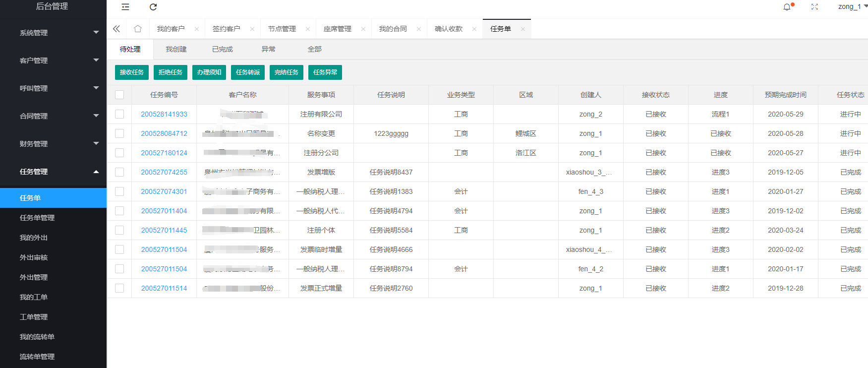Close the 任务单 tab
This screenshot has height=368, width=868.
click(523, 29)
